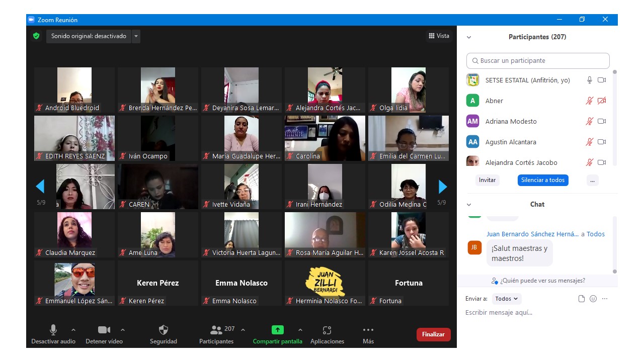Open the Seguridad shield menu
The height and width of the screenshot is (362, 644).
coord(164,335)
